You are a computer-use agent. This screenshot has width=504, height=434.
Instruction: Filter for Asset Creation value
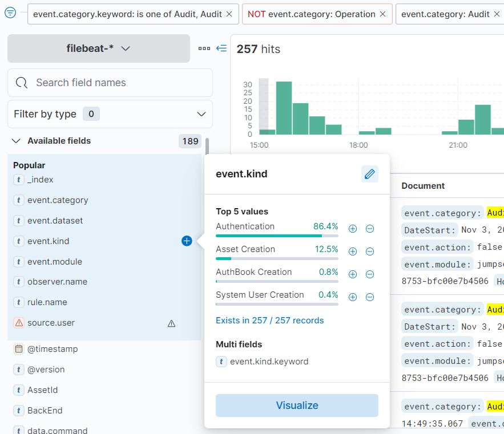pos(353,251)
